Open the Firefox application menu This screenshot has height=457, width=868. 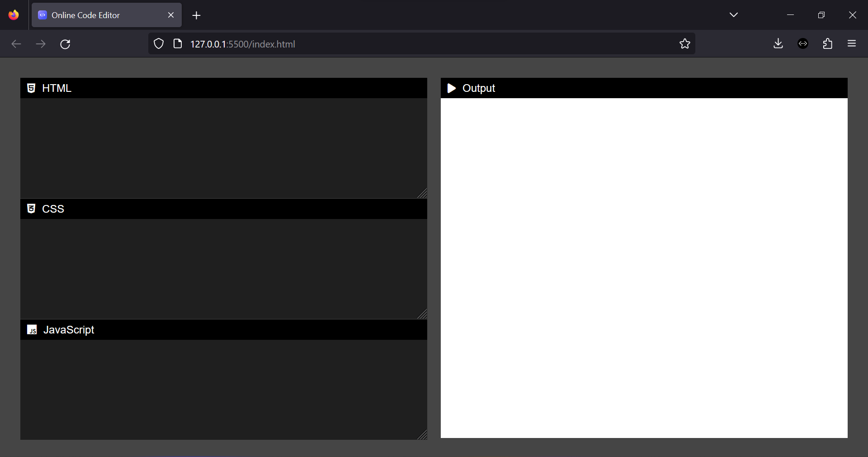852,44
